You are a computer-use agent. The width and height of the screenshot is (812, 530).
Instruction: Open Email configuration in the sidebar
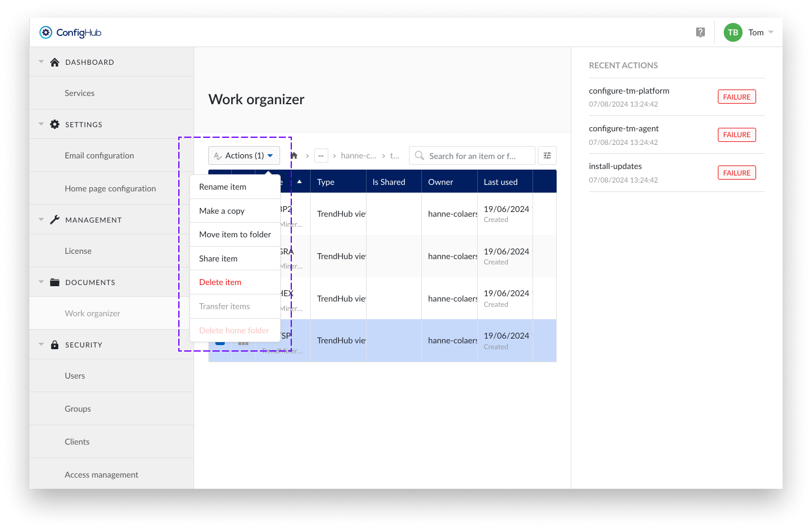(99, 155)
